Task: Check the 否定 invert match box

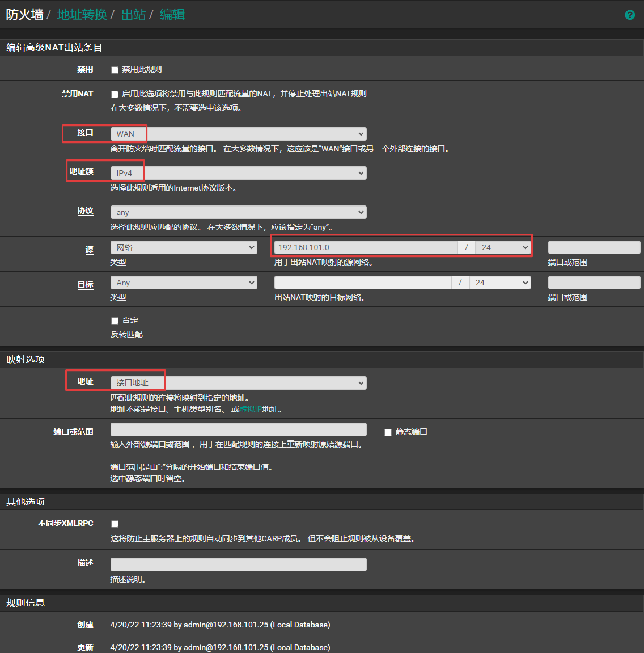Action: [115, 321]
